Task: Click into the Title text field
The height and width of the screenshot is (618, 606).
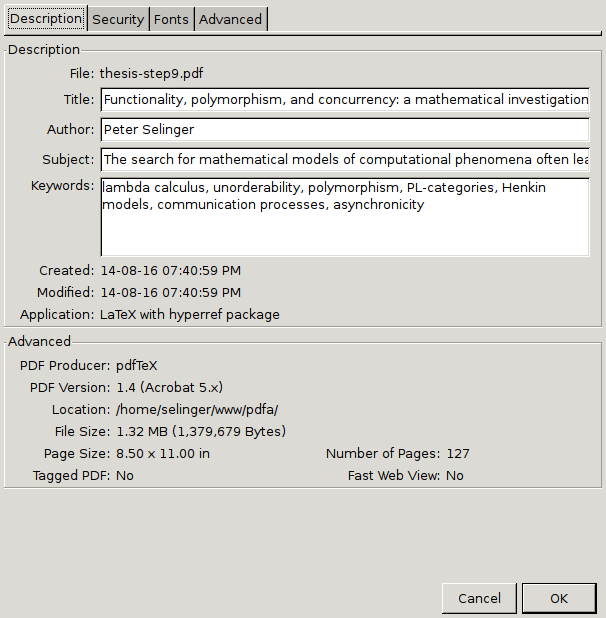Action: pos(345,100)
